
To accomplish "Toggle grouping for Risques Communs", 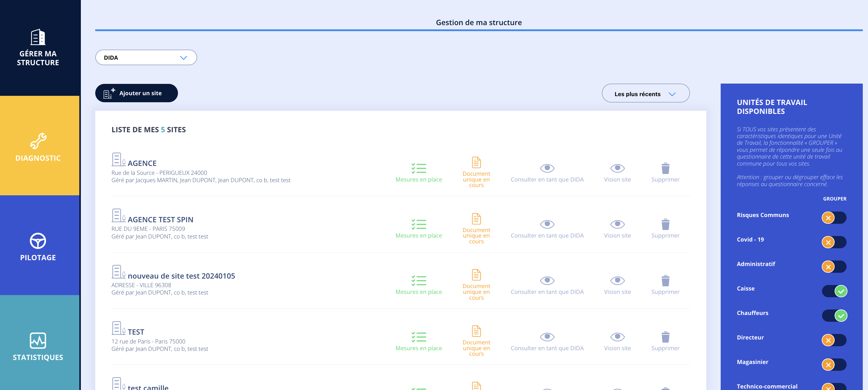I will coord(834,218).
